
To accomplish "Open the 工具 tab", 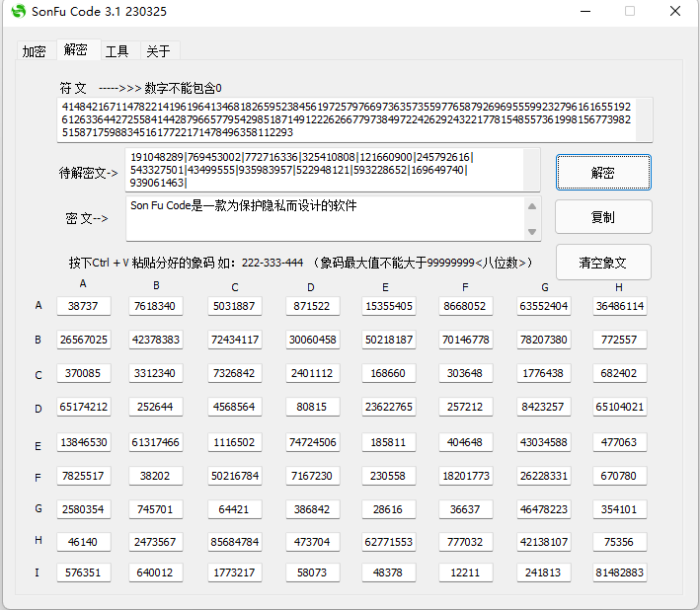I will (x=117, y=51).
